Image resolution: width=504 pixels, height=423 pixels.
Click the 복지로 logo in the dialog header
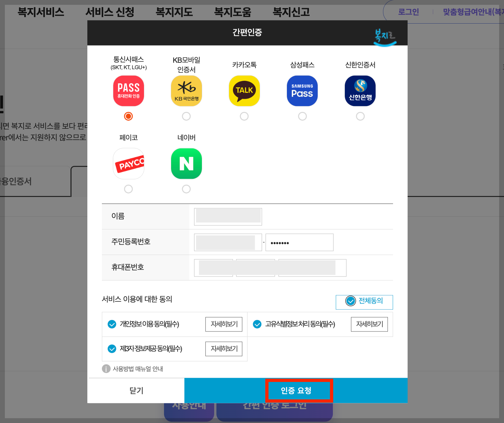point(385,37)
